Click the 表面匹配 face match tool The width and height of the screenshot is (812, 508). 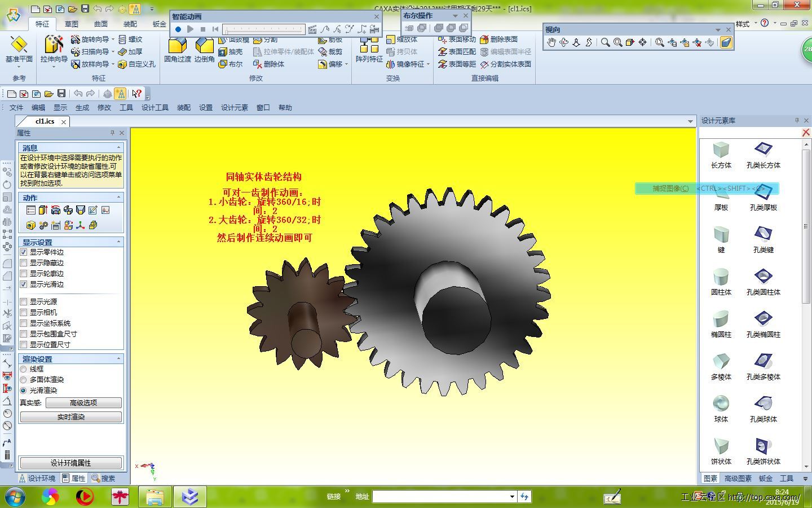click(457, 51)
